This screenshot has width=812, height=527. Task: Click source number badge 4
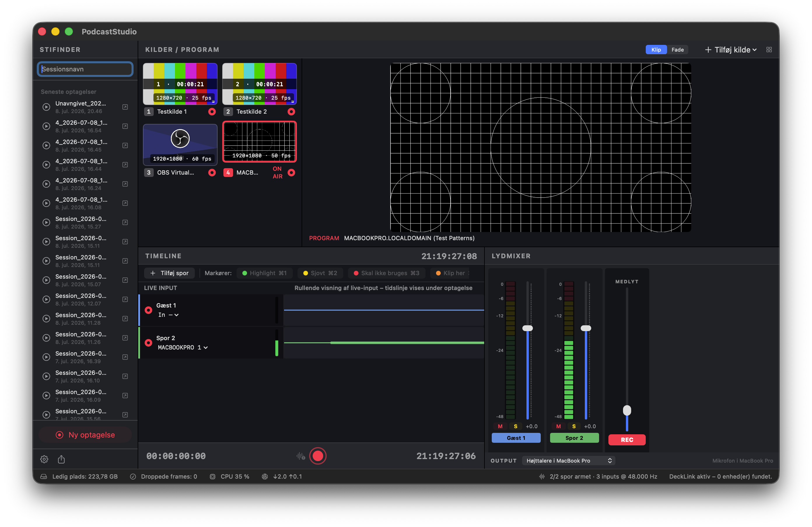pyautogui.click(x=228, y=173)
